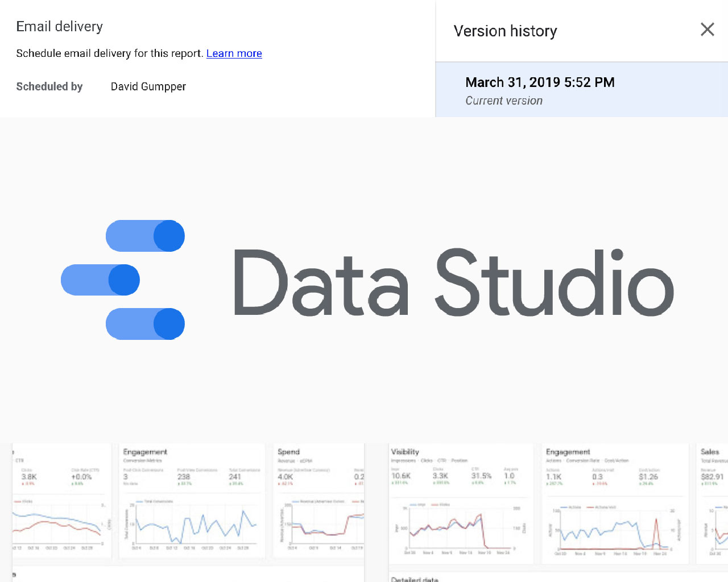Click the "31.5%" CTR value
Viewport: 728px width, 582px height.
click(481, 476)
